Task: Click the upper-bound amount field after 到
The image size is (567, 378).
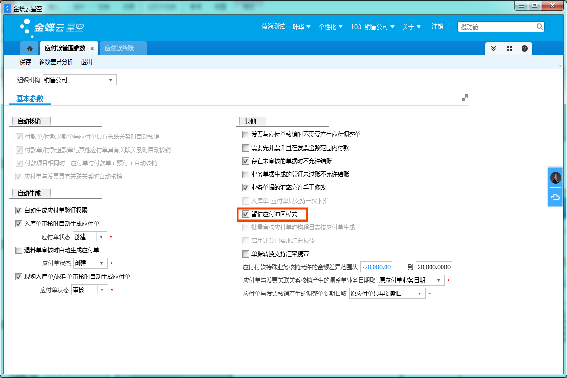Action: coord(434,267)
